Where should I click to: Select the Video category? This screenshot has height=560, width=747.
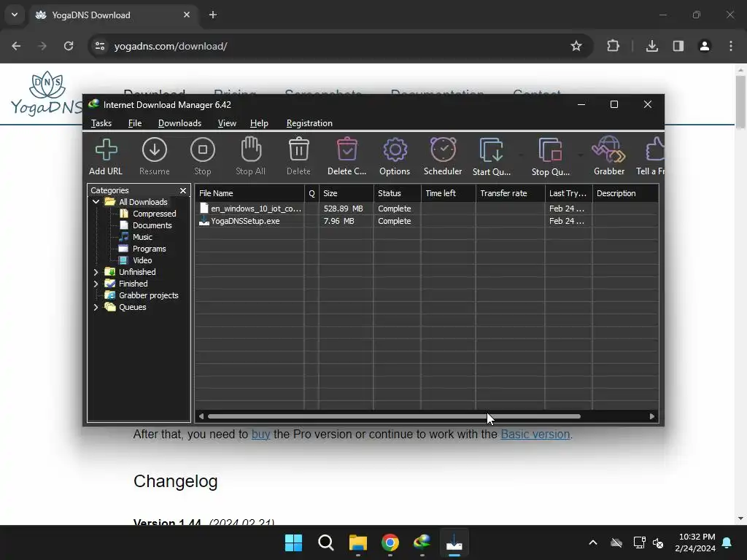click(x=142, y=260)
